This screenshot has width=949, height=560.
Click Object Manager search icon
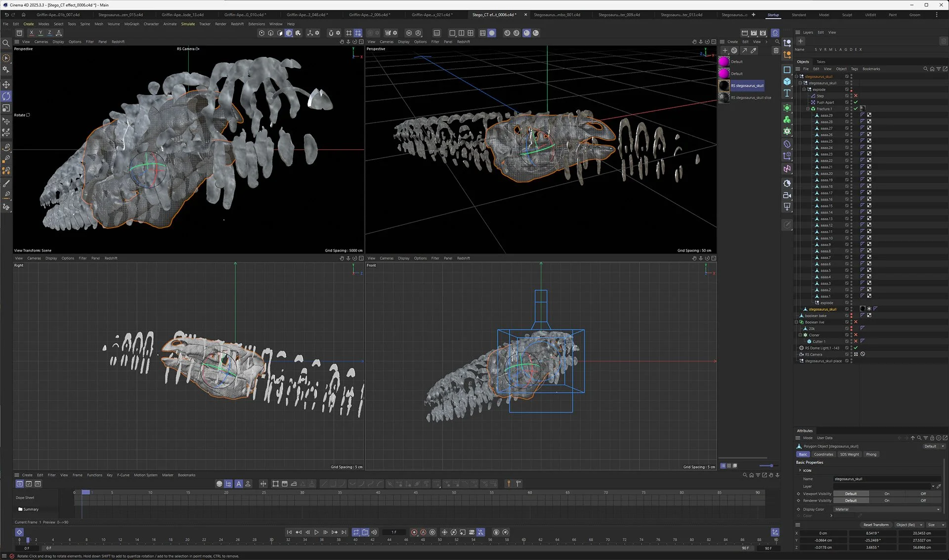click(925, 69)
